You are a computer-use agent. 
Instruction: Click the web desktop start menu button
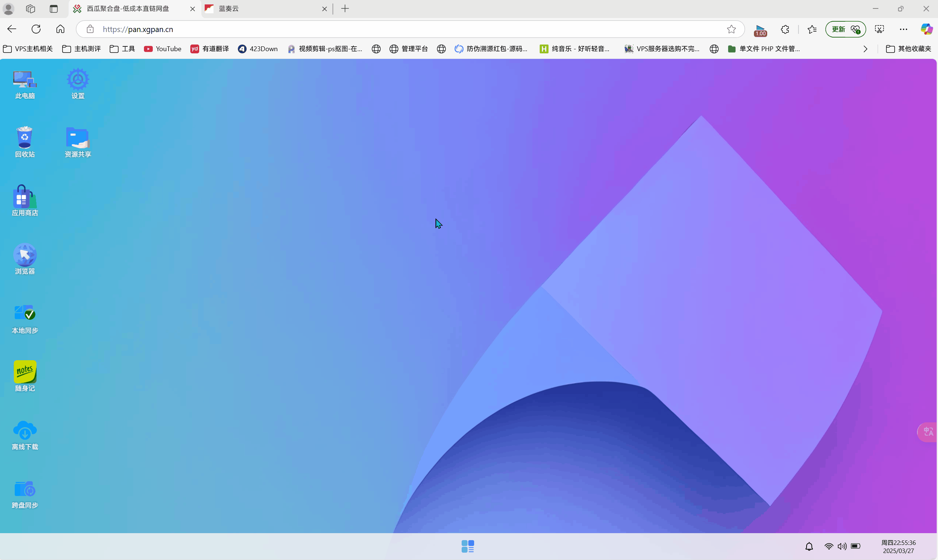coord(468,546)
